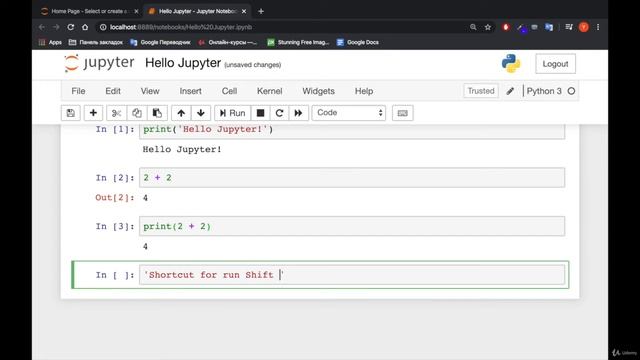640x360 pixels.
Task: Go forward in browser history
Action: [56, 27]
